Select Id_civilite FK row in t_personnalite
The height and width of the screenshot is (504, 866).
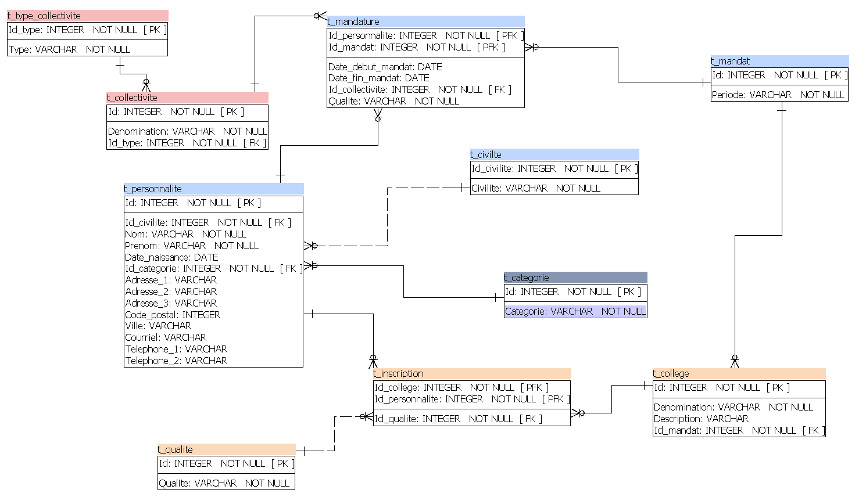coord(208,222)
